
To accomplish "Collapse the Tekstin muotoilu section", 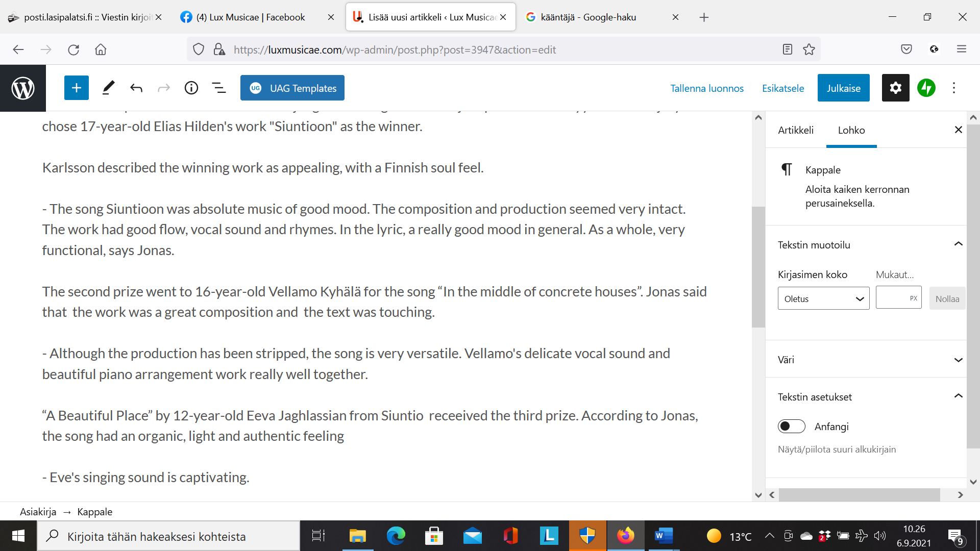I will point(958,244).
